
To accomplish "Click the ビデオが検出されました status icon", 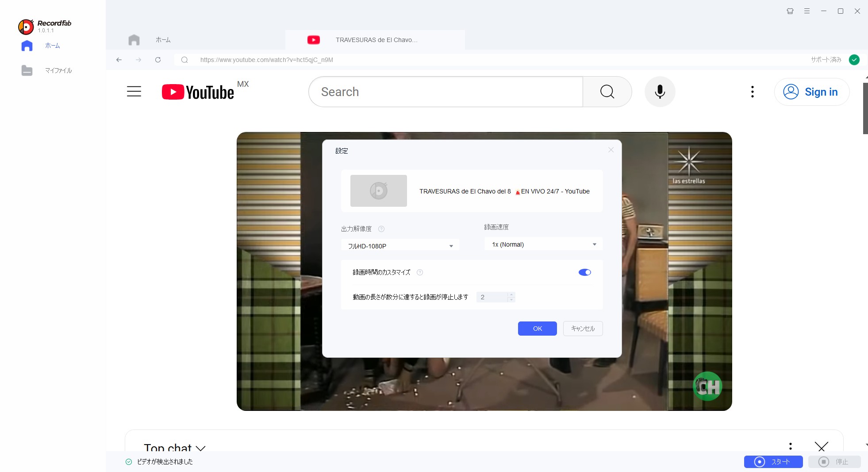I will click(x=129, y=462).
